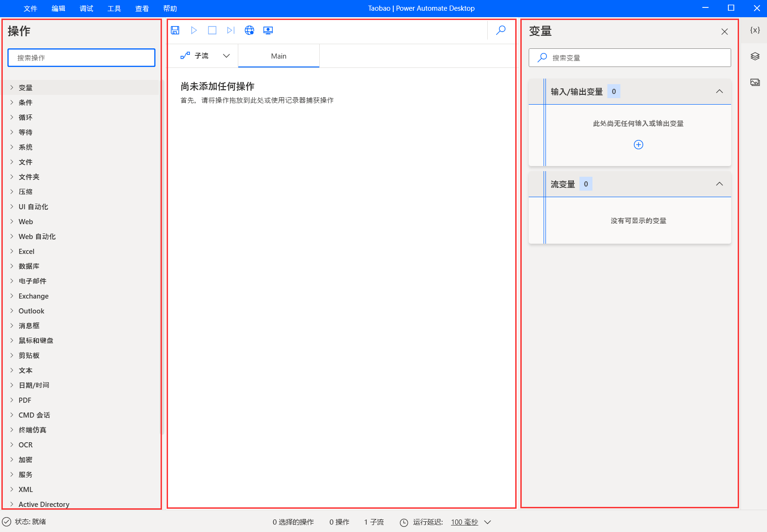Collapse the 流变量 section
Image resolution: width=767 pixels, height=532 pixels.
720,184
